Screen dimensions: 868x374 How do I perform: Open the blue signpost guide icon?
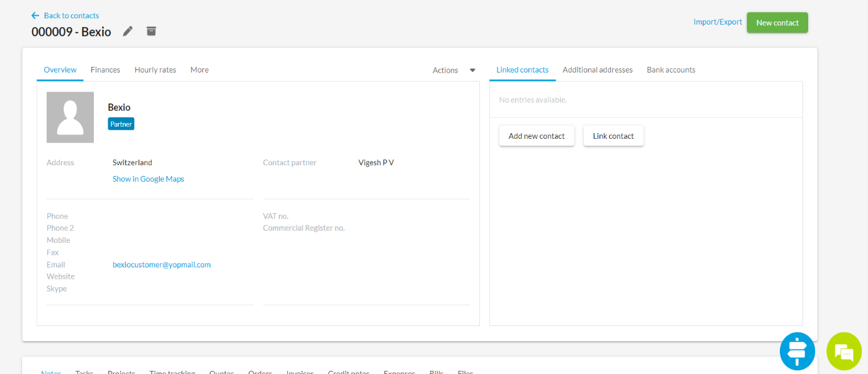tap(797, 351)
